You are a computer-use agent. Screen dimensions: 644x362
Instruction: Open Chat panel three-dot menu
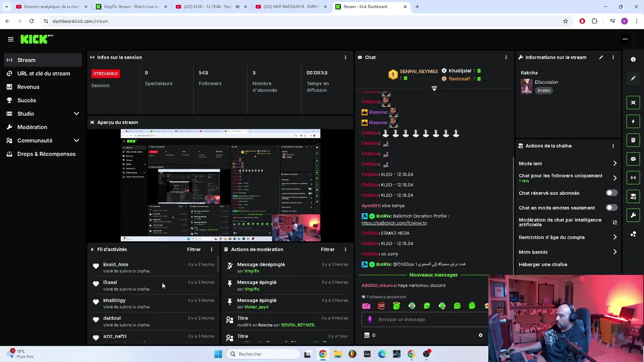click(506, 57)
